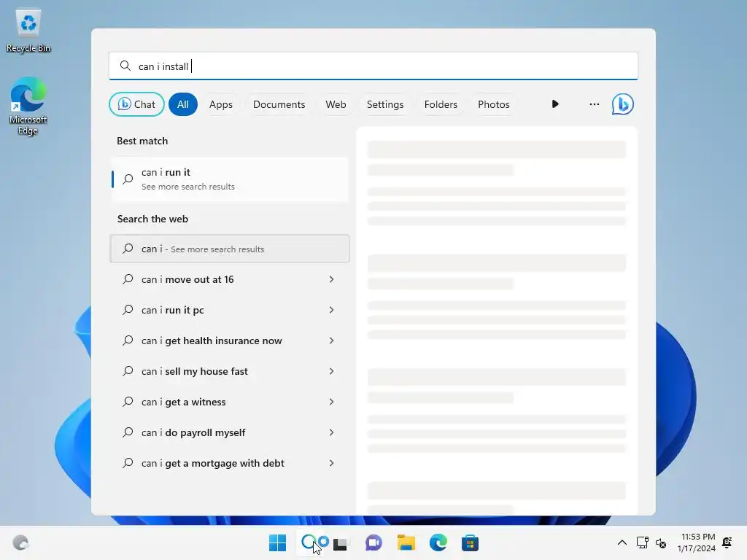This screenshot has height=560, width=747.
Task: Open the clock showing 11:53 PM
Action: [x=697, y=542]
